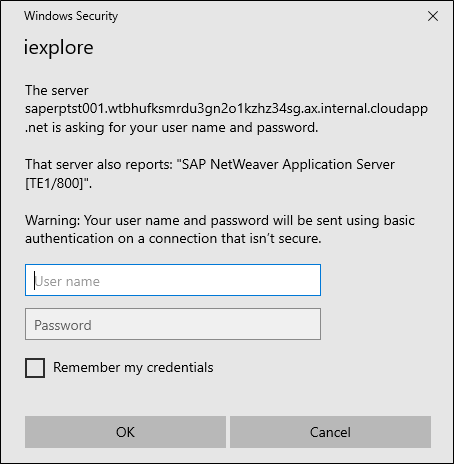Confirm the login with OK
Viewport: 454px width, 464px height.
click(x=125, y=432)
